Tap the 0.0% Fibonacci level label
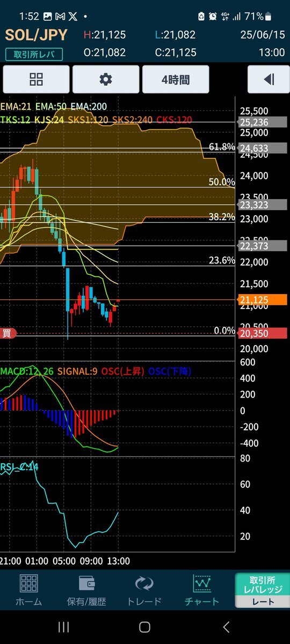 click(224, 331)
